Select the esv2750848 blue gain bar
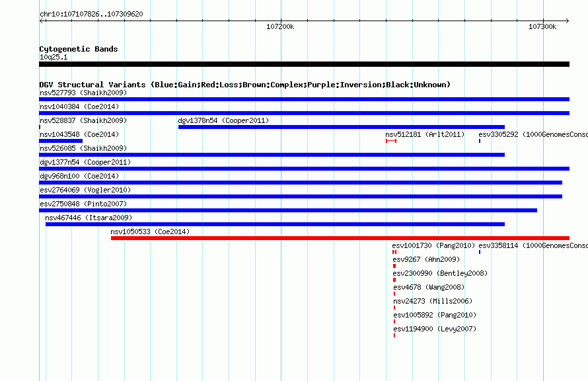 coord(288,210)
